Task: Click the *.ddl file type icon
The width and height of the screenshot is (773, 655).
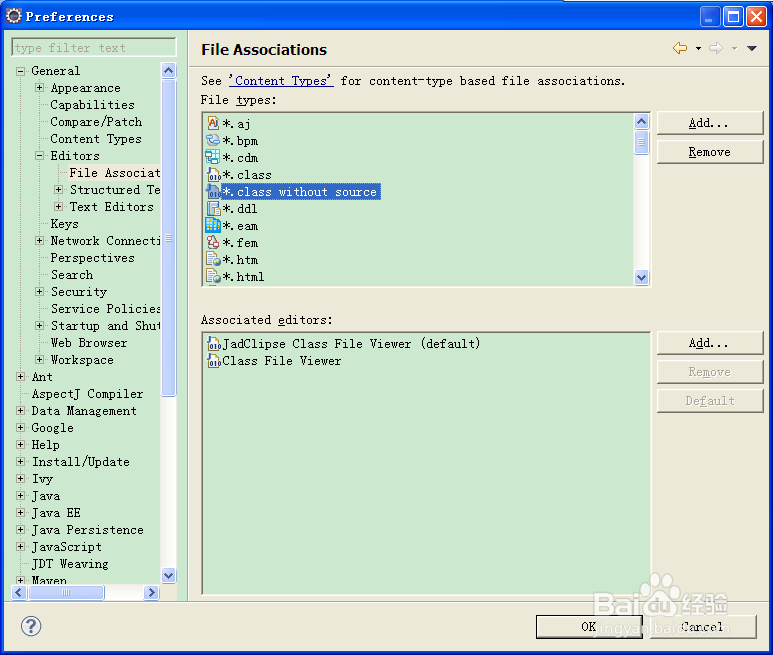Action: [x=213, y=208]
